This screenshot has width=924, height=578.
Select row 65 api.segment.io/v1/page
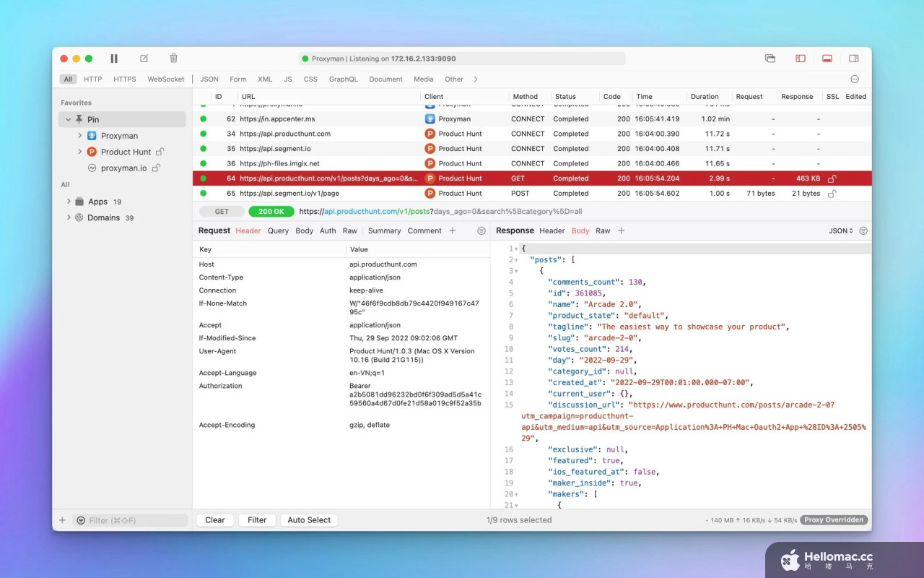532,194
